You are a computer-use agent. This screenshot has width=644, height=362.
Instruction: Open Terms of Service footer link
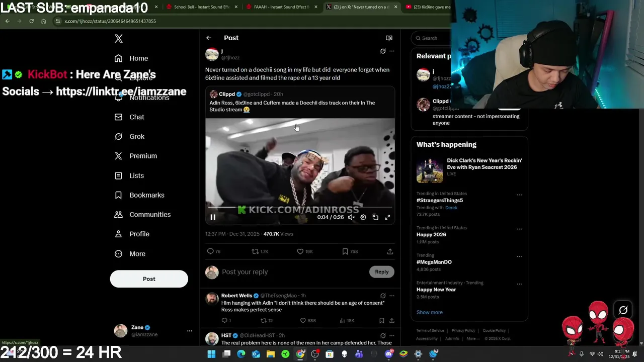(430, 331)
